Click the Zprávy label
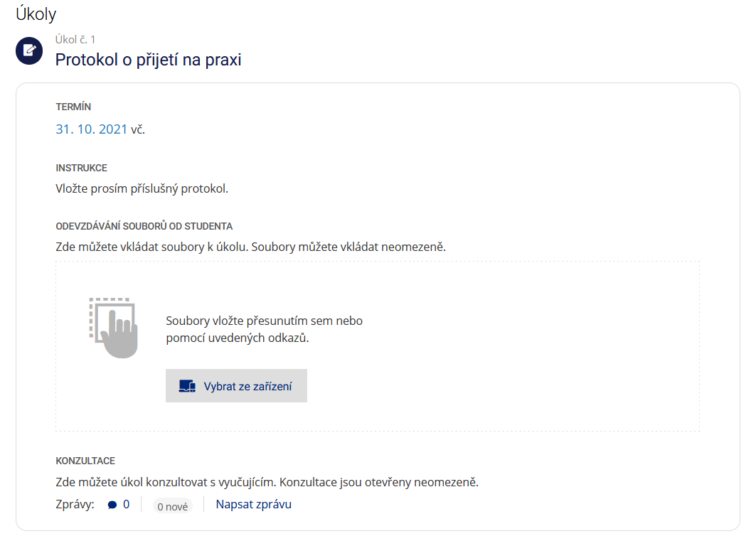 coord(75,505)
